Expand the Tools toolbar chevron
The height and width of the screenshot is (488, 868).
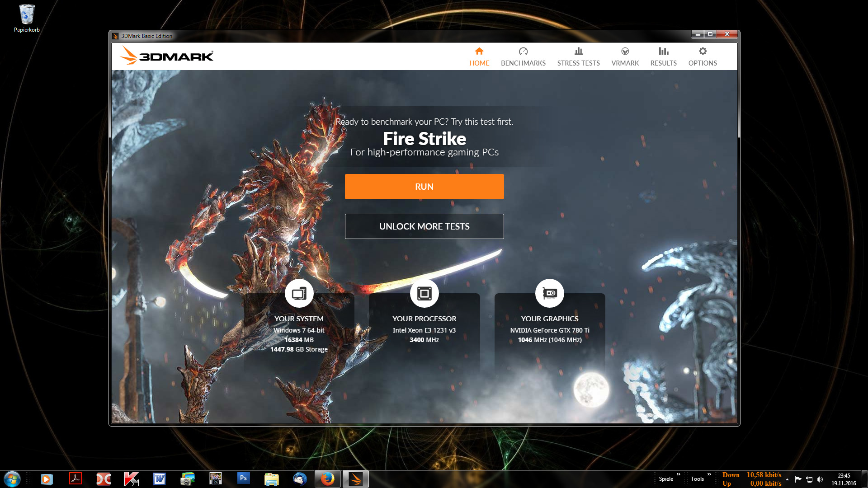(x=709, y=474)
